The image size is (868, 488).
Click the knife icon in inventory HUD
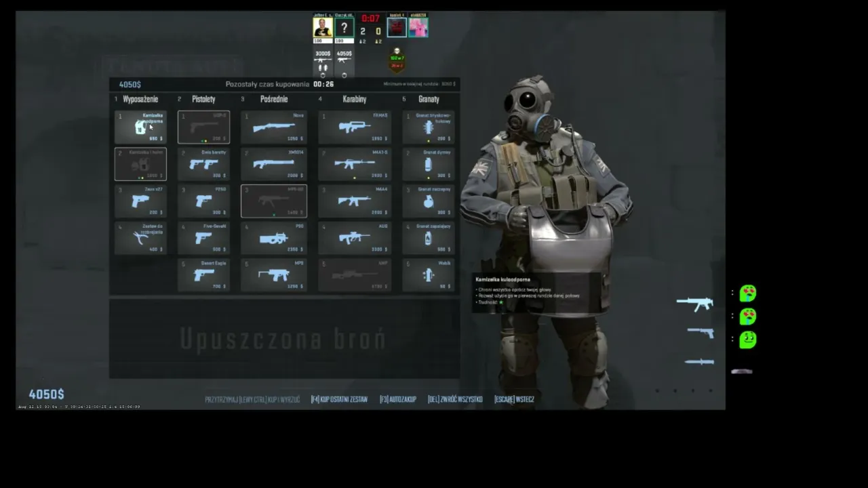coord(699,362)
